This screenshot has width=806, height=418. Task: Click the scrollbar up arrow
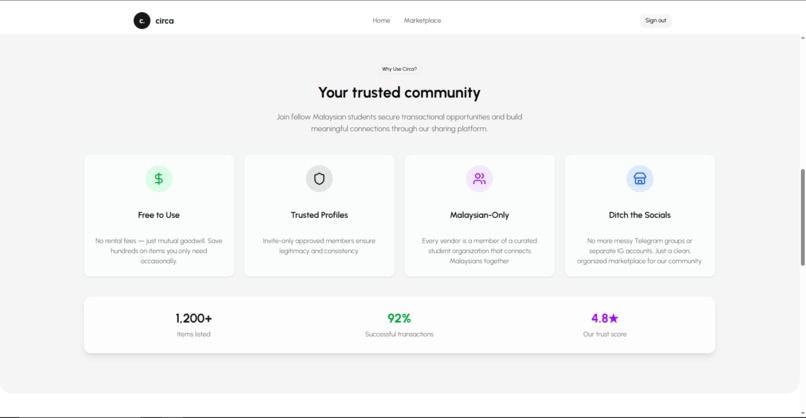click(x=802, y=38)
